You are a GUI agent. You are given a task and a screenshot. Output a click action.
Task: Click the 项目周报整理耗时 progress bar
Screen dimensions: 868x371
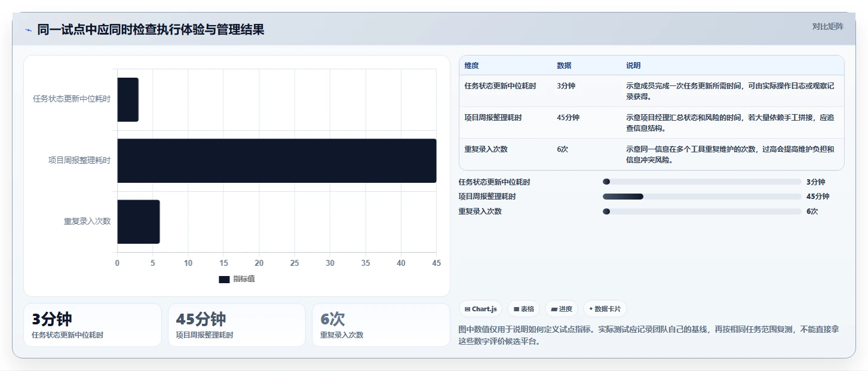click(x=702, y=197)
